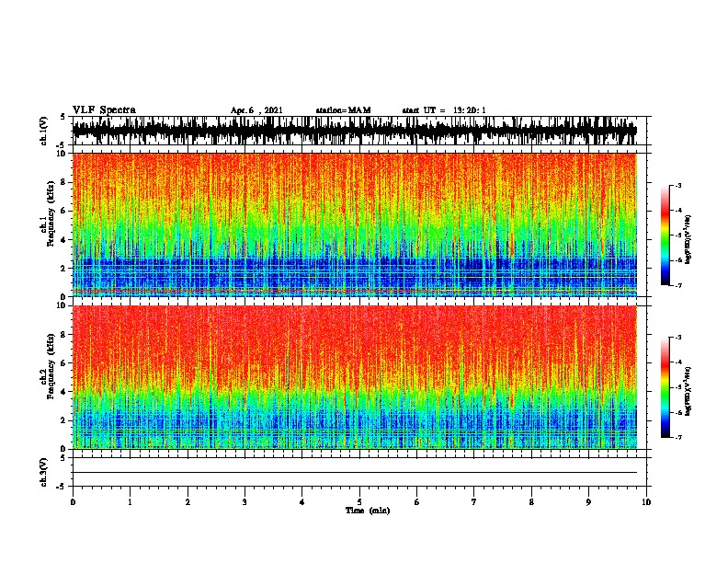Image resolution: width=728 pixels, height=563 pixels.
Task: Click time axis tick label 5
Action: (359, 502)
